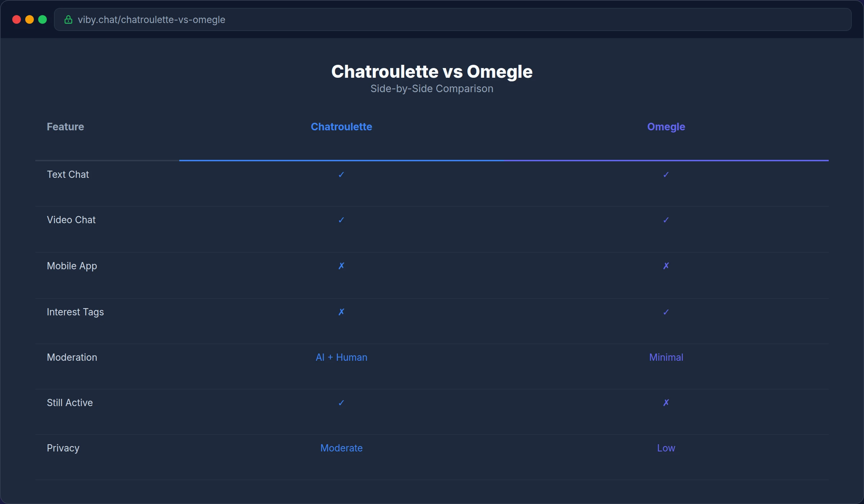Click the Still Active cross under Omegle
This screenshot has width=864, height=504.
(x=666, y=402)
